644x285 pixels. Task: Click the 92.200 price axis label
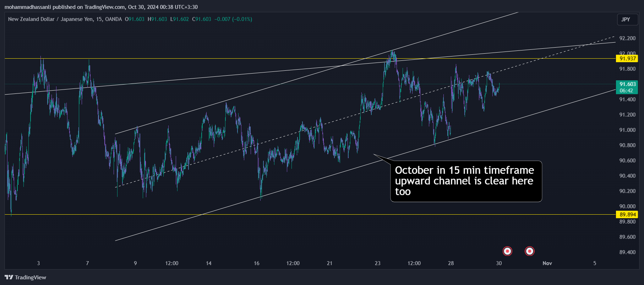tap(627, 38)
